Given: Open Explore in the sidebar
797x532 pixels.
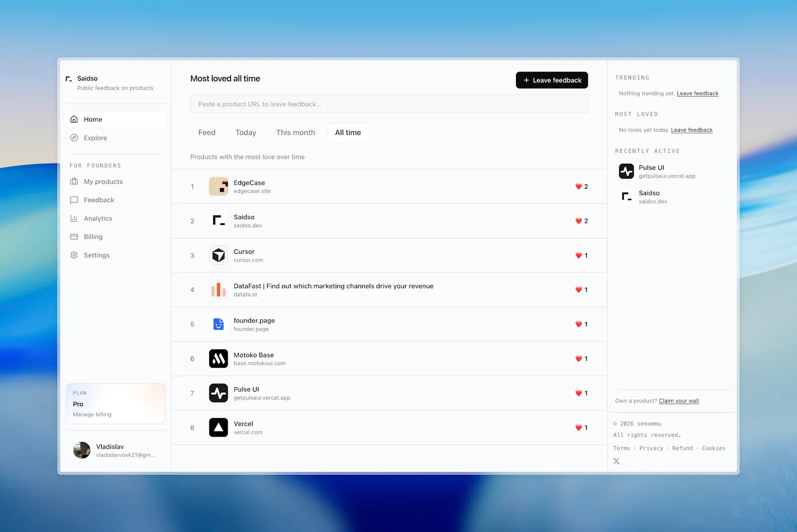Looking at the screenshot, I should tap(116, 138).
